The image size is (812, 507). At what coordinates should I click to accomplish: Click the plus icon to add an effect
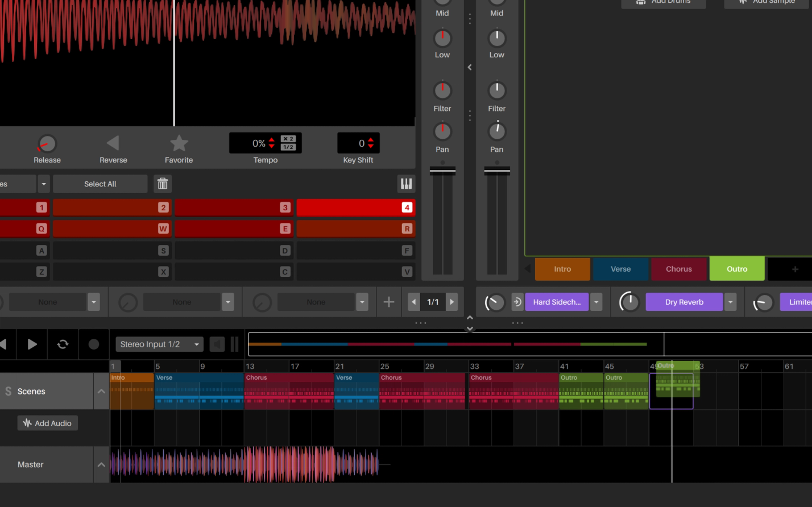pos(388,302)
